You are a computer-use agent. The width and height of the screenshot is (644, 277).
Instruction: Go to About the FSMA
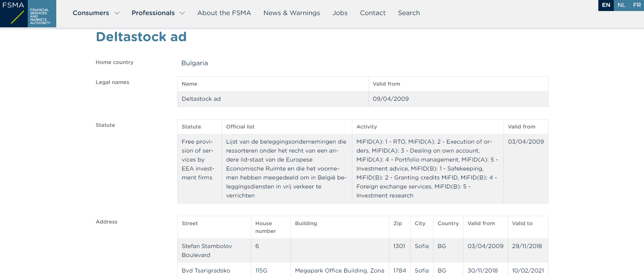(224, 13)
